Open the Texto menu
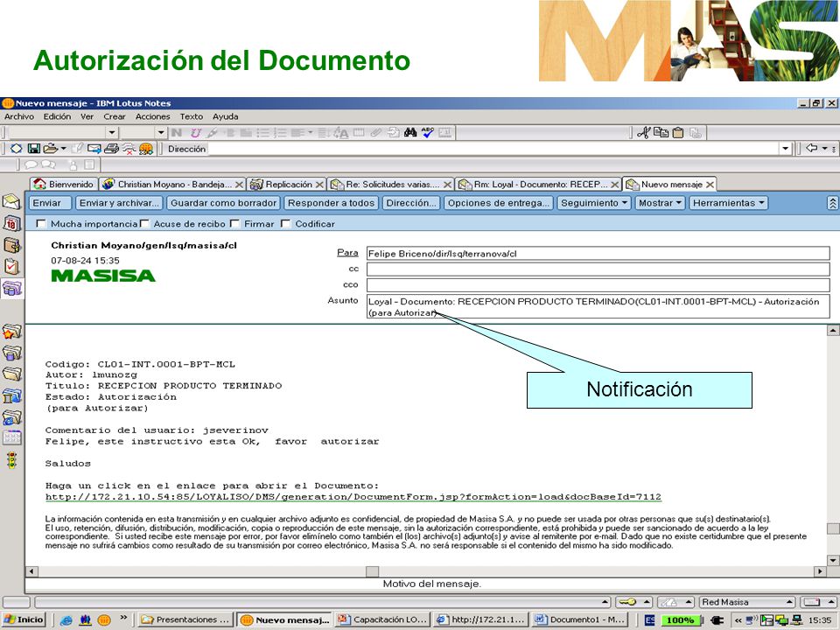The image size is (840, 630). click(x=192, y=116)
